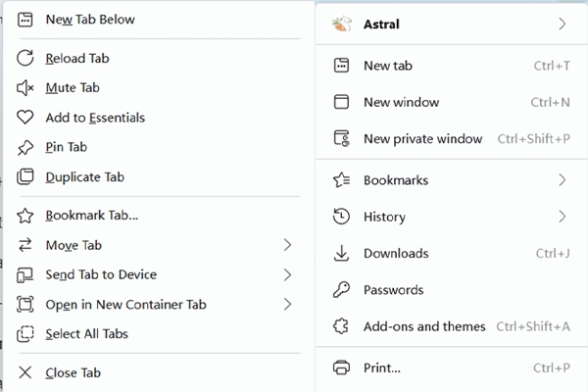Click the star icon beside Bookmark Tab
The height and width of the screenshot is (392, 588).
pos(25,216)
